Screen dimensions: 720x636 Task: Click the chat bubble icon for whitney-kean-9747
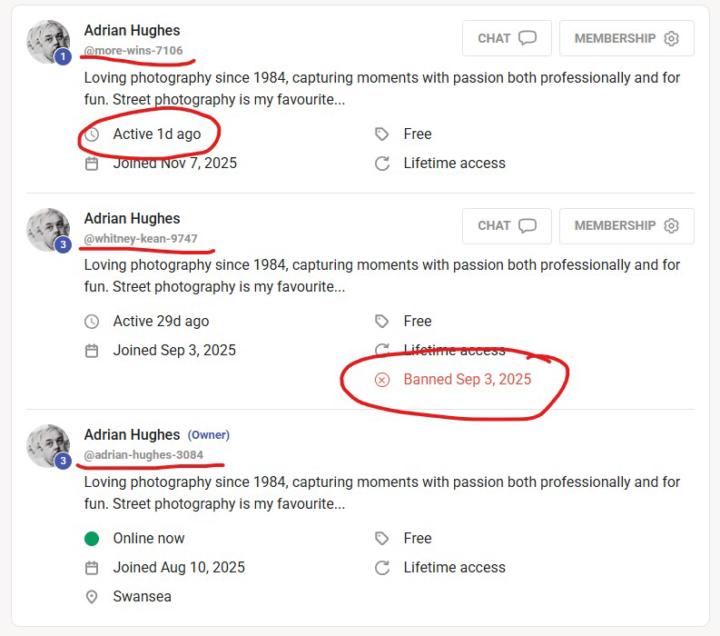tap(527, 225)
